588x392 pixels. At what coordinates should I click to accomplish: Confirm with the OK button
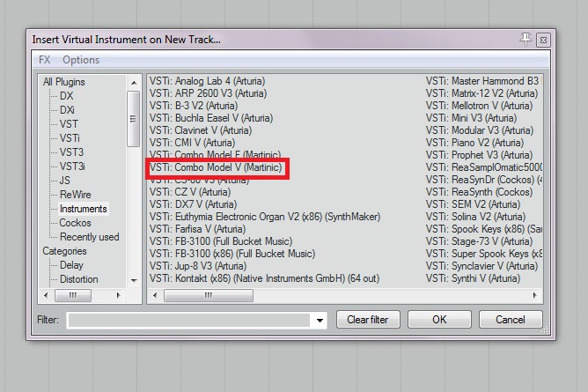pyautogui.click(x=439, y=319)
